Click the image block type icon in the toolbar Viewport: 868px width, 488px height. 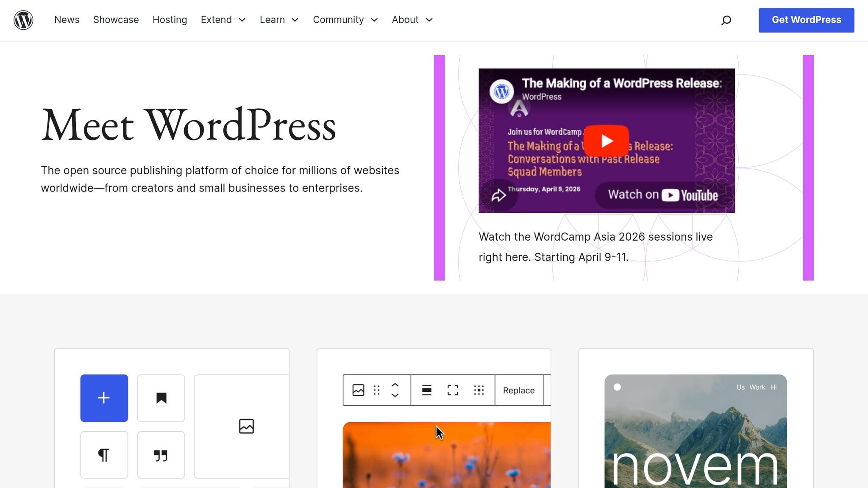click(358, 390)
